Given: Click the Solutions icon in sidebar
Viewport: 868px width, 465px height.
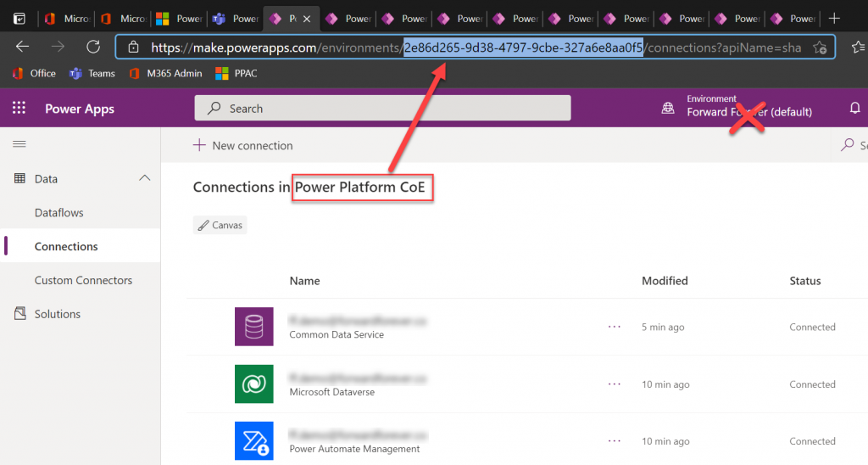Looking at the screenshot, I should click(20, 314).
